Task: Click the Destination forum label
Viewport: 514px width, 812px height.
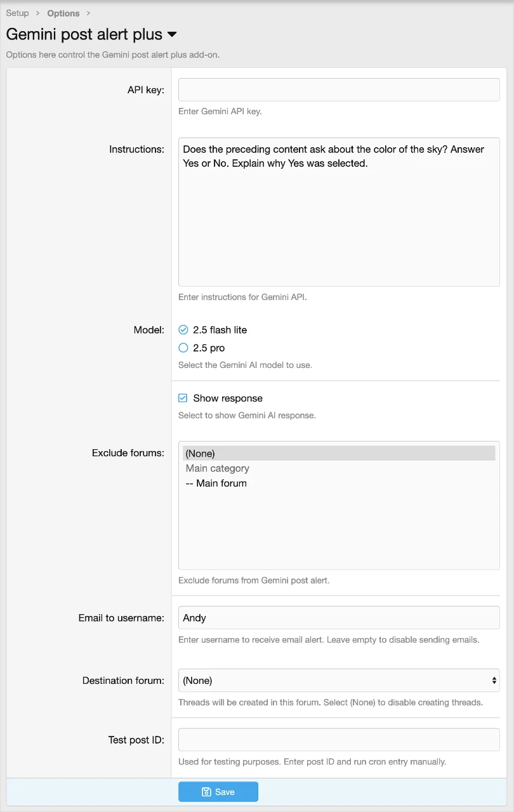Action: pos(123,681)
